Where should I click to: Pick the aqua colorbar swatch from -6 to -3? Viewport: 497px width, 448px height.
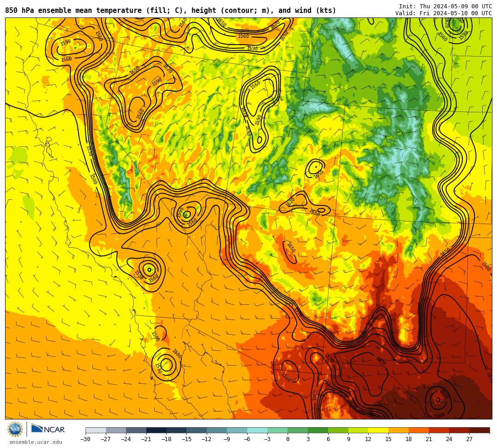(257, 430)
